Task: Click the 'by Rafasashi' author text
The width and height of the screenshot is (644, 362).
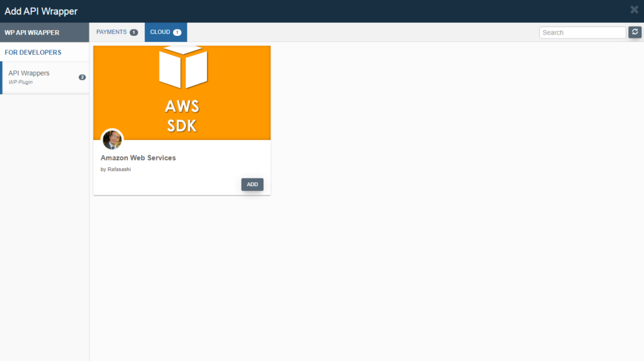Action: point(116,169)
